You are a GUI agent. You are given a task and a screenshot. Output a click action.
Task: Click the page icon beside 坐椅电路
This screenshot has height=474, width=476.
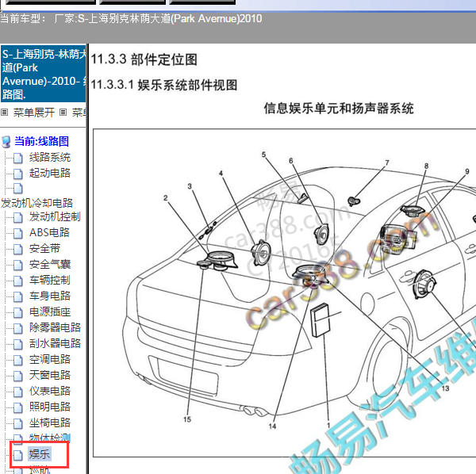pos(18,423)
